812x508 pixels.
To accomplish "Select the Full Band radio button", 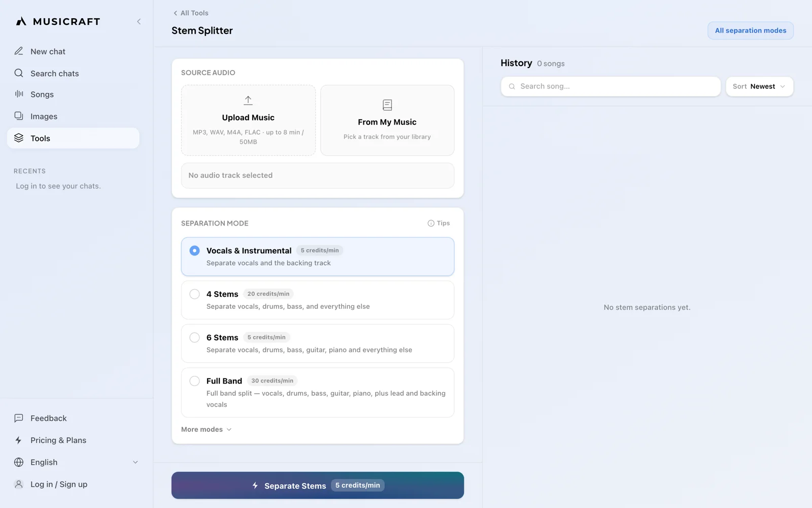I will (194, 381).
